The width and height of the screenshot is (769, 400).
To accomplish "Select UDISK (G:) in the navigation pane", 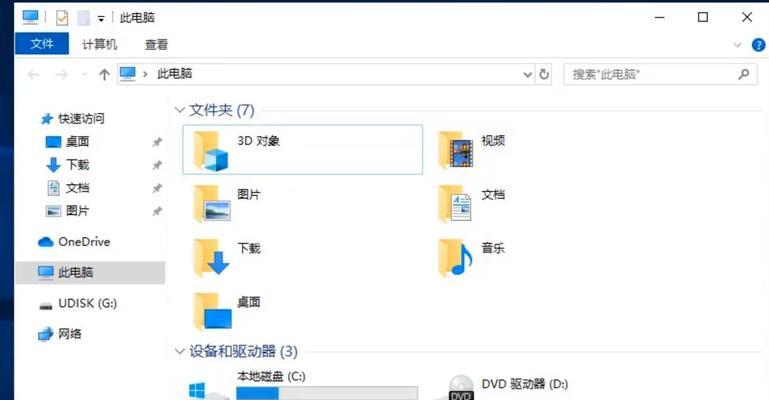I will click(x=87, y=303).
